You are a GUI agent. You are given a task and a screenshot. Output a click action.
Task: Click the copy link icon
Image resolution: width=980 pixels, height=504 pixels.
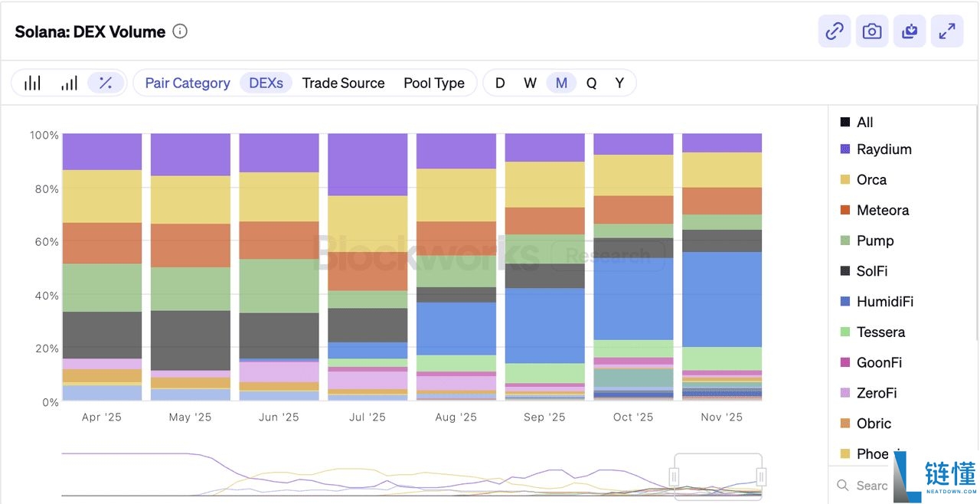click(x=835, y=31)
